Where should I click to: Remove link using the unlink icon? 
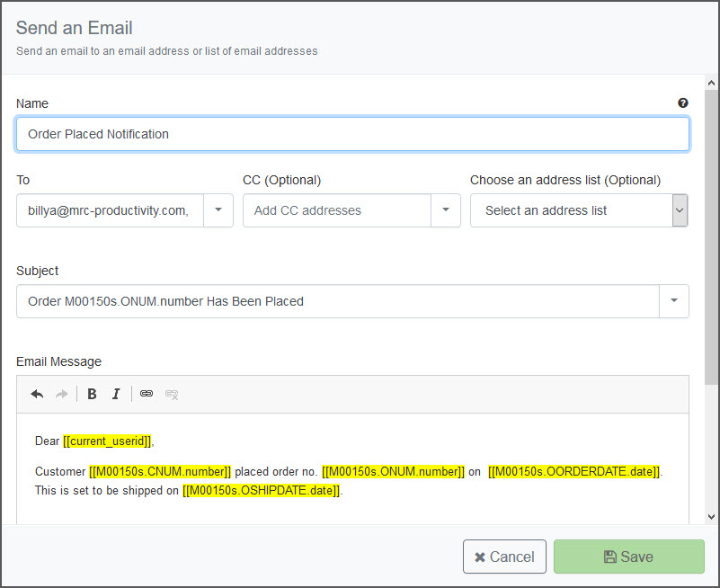point(172,394)
